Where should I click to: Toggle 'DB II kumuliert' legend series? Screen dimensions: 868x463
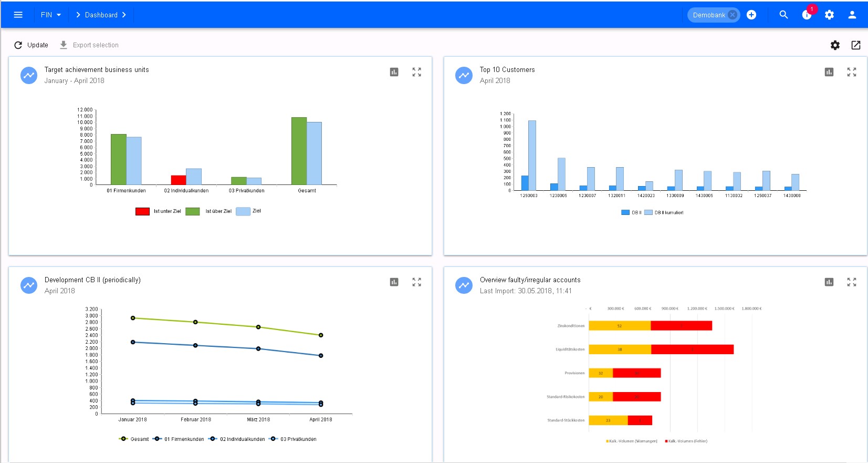tap(664, 213)
